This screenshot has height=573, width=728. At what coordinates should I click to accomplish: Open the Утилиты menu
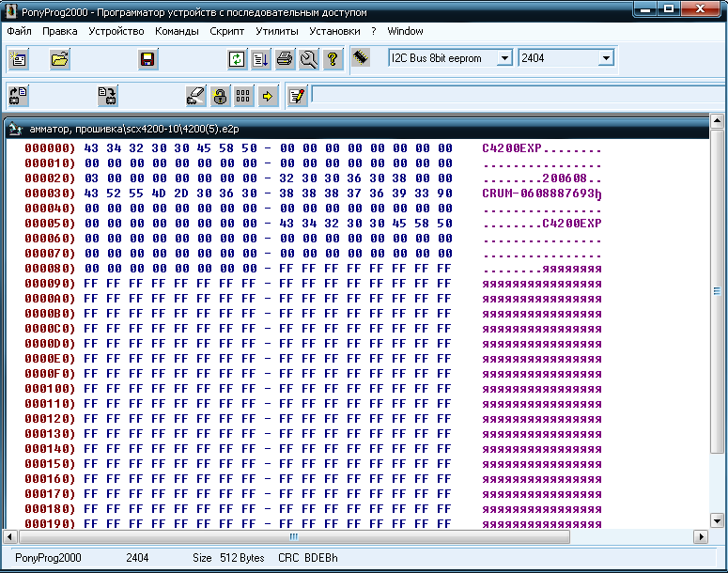click(x=277, y=31)
